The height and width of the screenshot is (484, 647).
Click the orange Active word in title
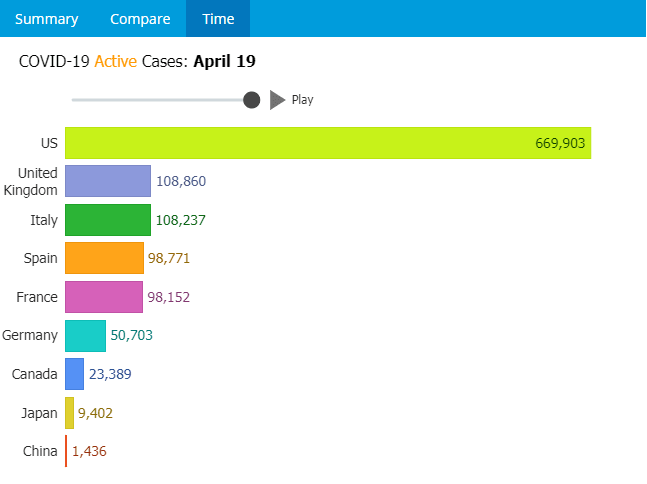tap(116, 62)
